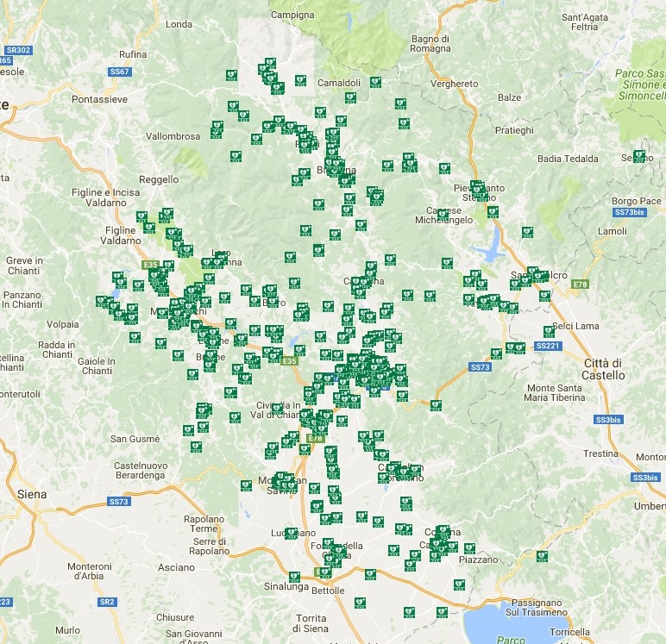
Task: Select the SS221 road shield
Action: 548,346
